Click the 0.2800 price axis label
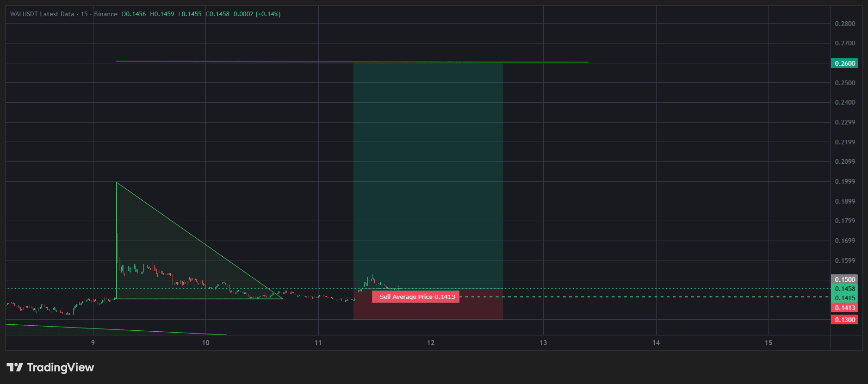This screenshot has height=384, width=868. pyautogui.click(x=845, y=24)
